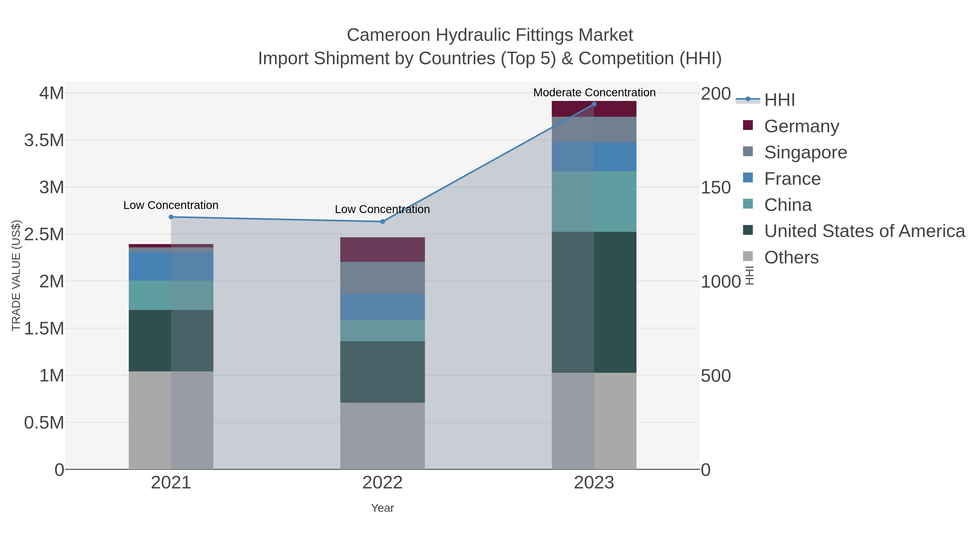
Task: Click the 2023 Singapore bar segment
Action: (594, 130)
